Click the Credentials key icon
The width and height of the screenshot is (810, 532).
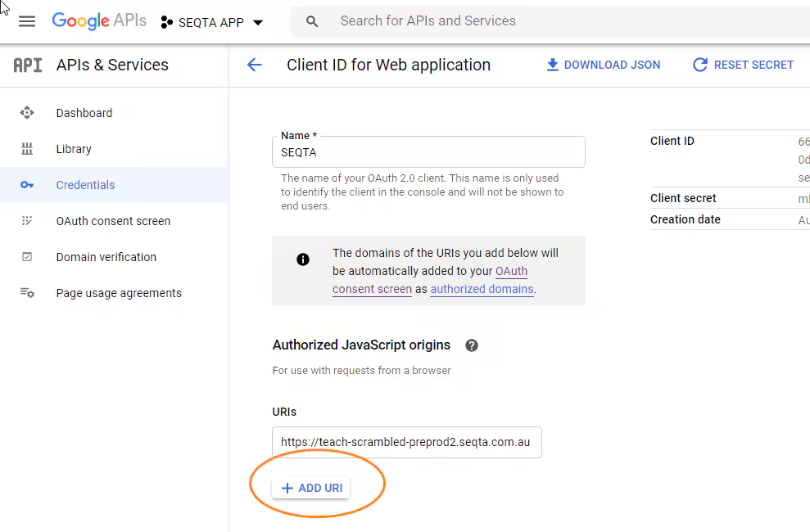pyautogui.click(x=27, y=185)
